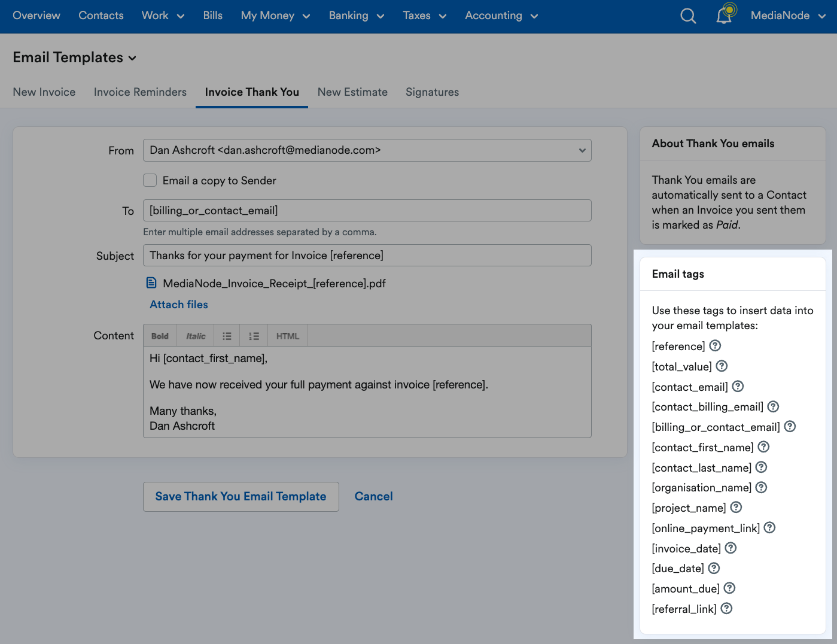837x644 pixels.
Task: Show help for [contact_email] tag
Action: click(738, 386)
